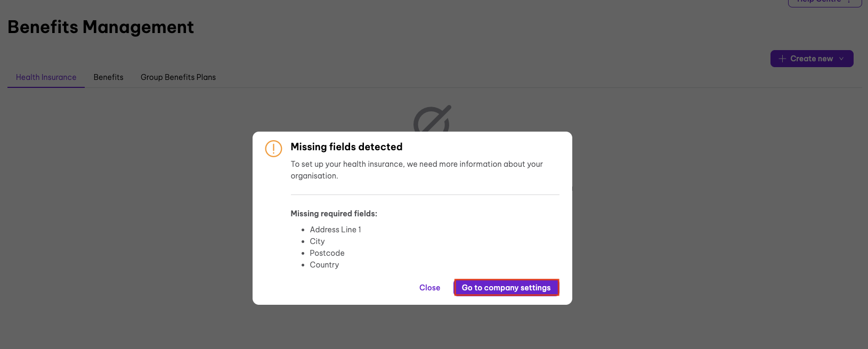Dismiss the dialog with the Close link
Image resolution: width=868 pixels, height=349 pixels.
(x=429, y=288)
